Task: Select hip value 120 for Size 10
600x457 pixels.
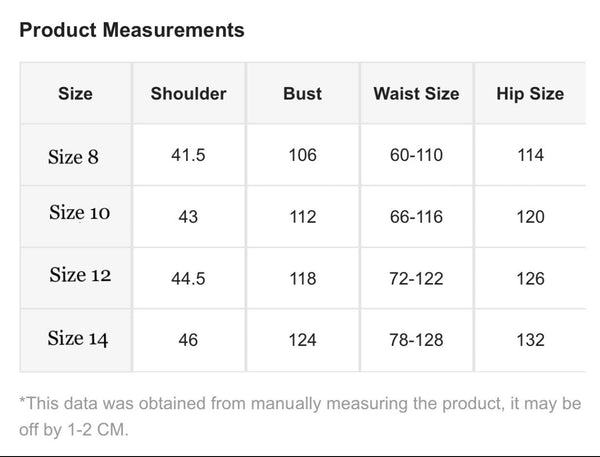Action: [x=530, y=217]
